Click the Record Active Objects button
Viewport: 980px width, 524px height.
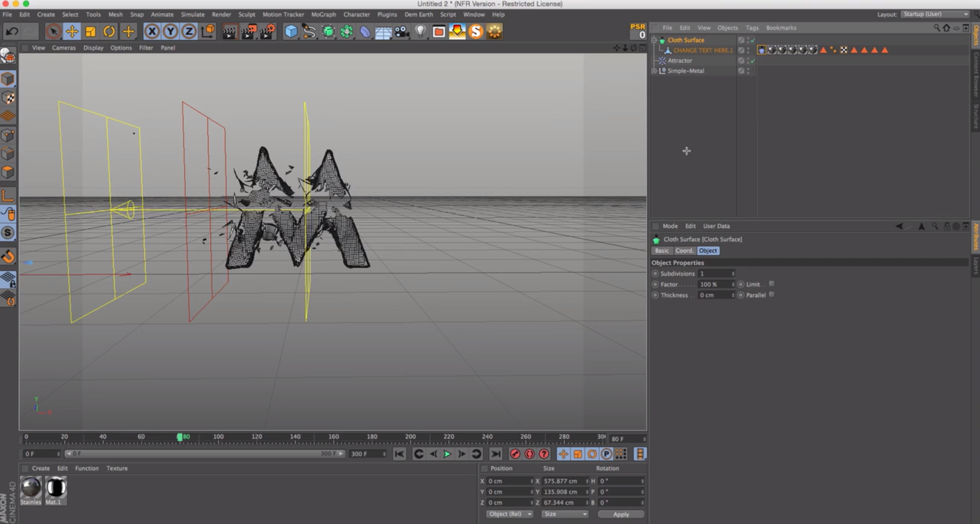(515, 454)
